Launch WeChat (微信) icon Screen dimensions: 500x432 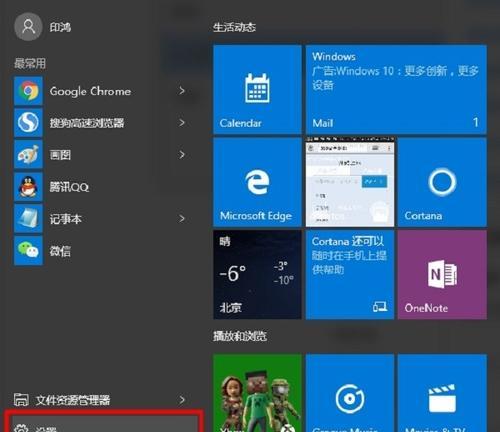coord(28,251)
